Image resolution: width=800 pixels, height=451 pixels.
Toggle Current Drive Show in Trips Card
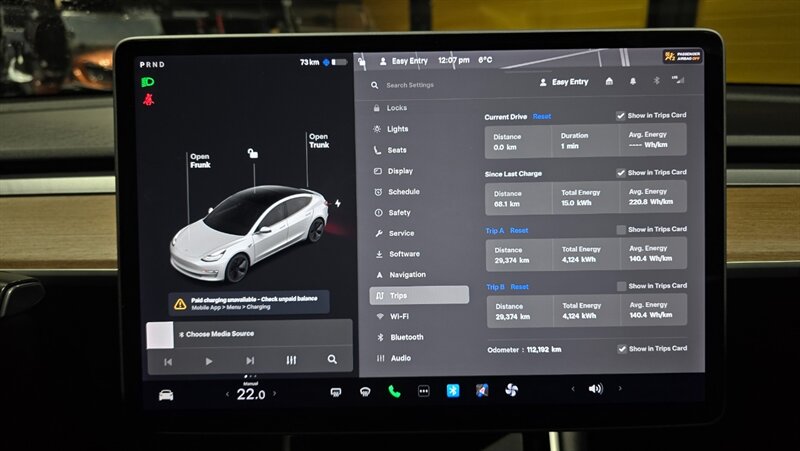(621, 116)
